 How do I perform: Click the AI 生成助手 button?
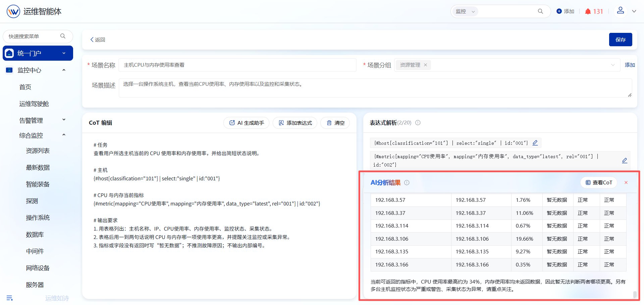tap(247, 123)
